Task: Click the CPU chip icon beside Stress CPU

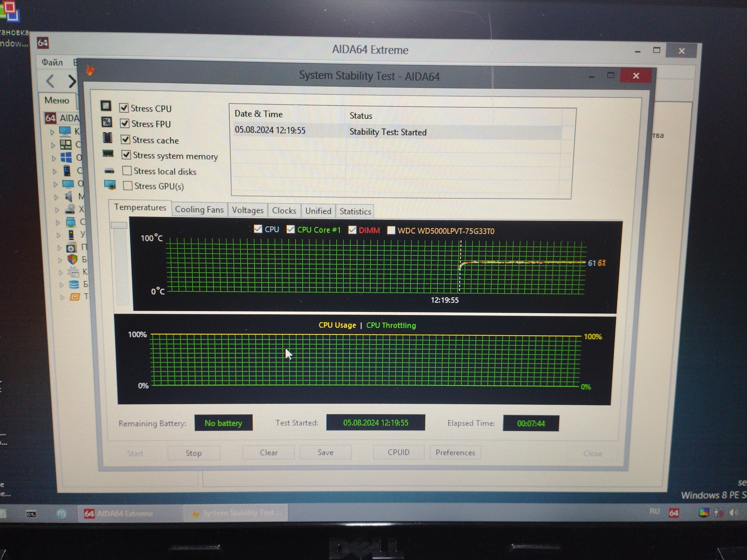Action: pos(106,106)
